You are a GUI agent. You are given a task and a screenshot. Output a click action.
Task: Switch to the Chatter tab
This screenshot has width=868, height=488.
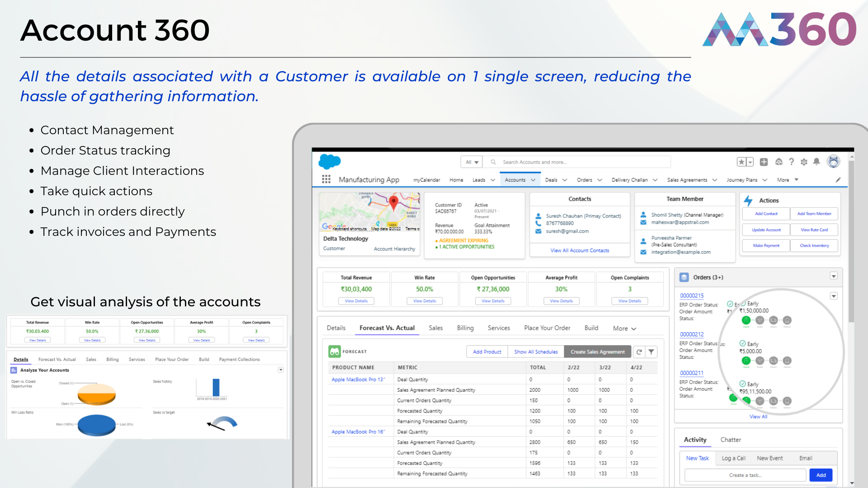tap(731, 440)
